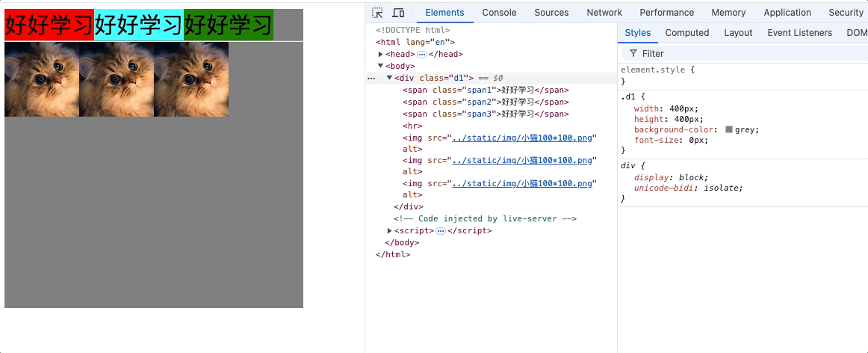Open the Application tab

pos(787,13)
